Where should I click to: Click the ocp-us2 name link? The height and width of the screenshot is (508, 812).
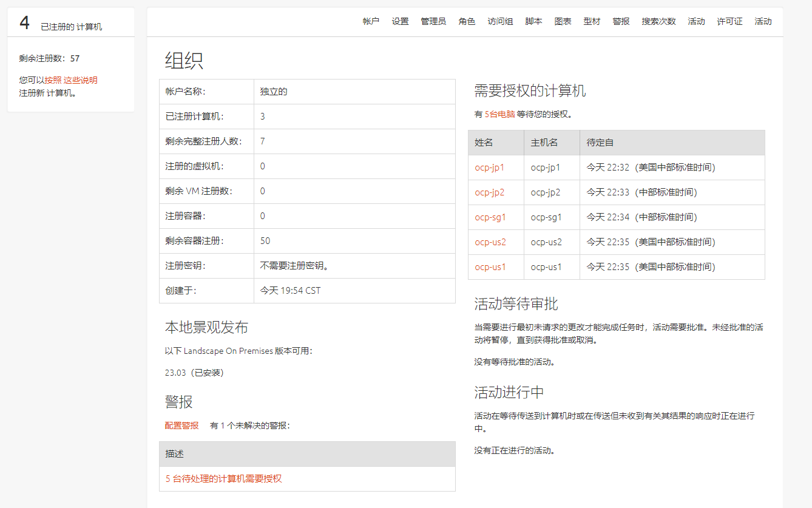[x=490, y=242]
